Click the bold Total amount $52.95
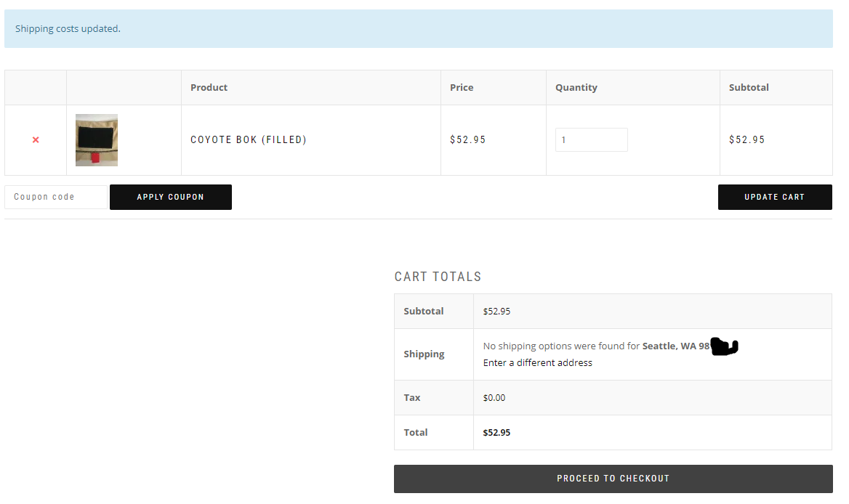 coord(496,432)
